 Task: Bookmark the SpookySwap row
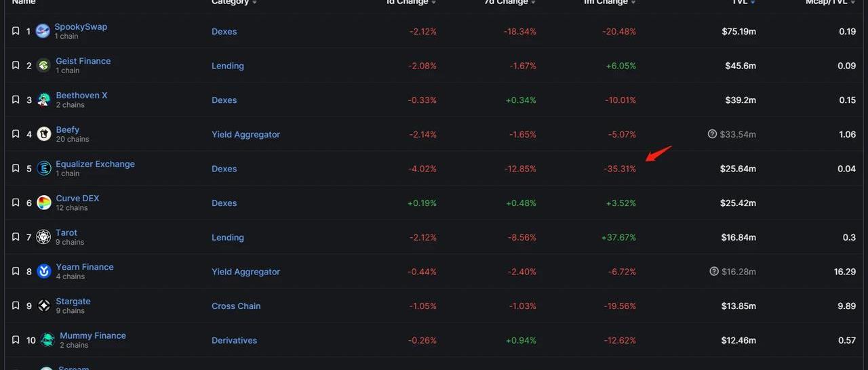click(16, 31)
